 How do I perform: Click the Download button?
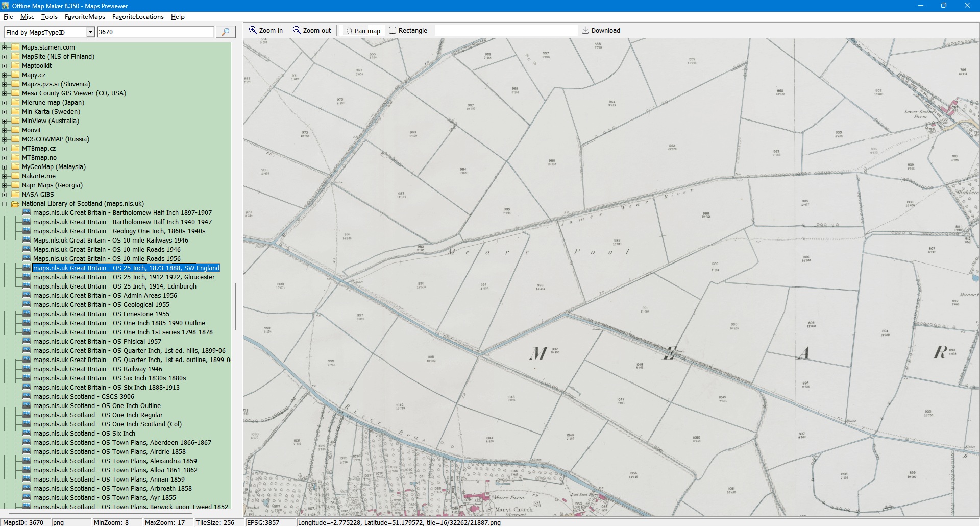[x=601, y=31]
